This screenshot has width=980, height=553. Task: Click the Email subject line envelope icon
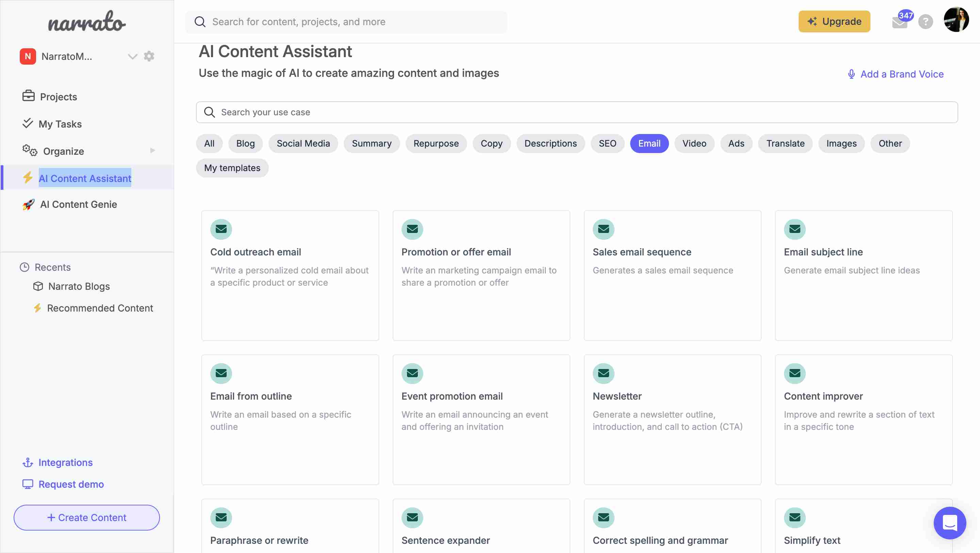tap(795, 229)
